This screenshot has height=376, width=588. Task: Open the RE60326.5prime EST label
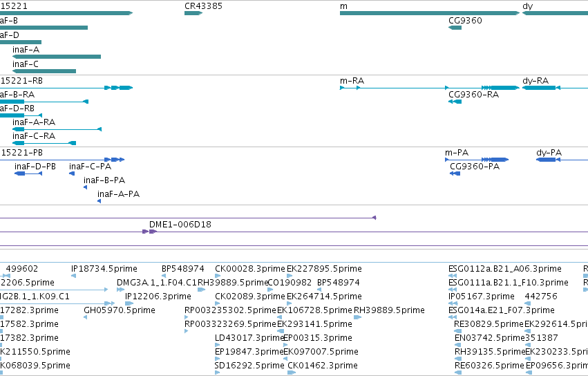[489, 366]
